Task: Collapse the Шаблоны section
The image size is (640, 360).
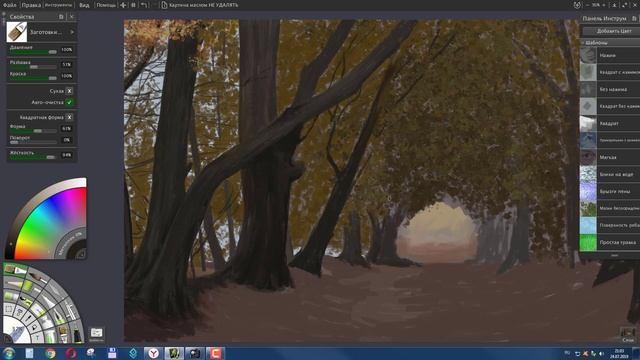Action: coord(583,42)
